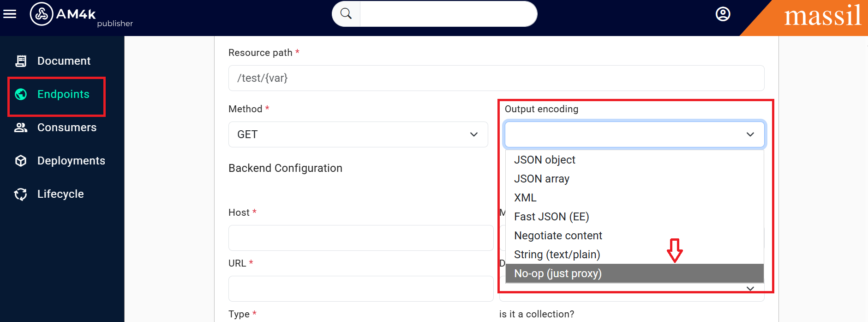Select JSON object encoding option
This screenshot has width=868, height=322.
pyautogui.click(x=545, y=160)
